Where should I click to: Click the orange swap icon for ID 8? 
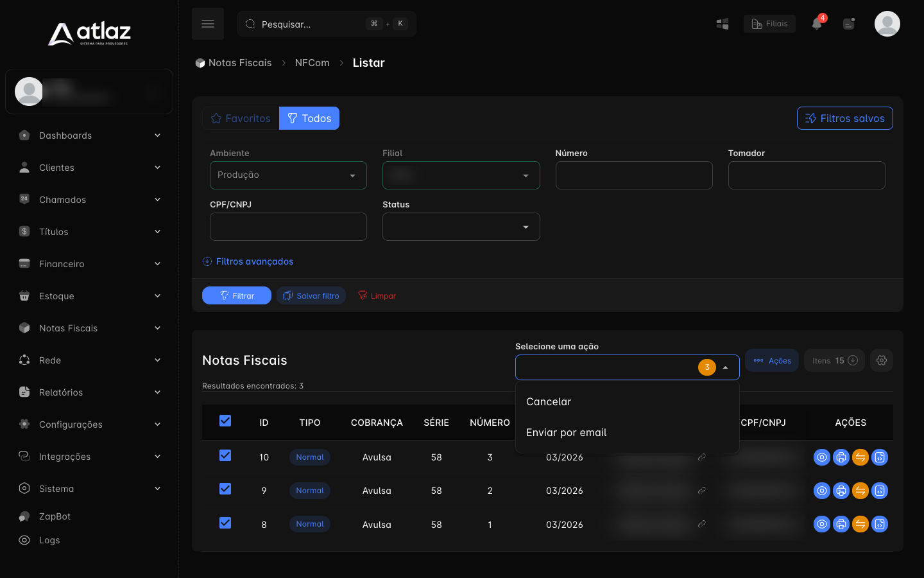click(860, 524)
